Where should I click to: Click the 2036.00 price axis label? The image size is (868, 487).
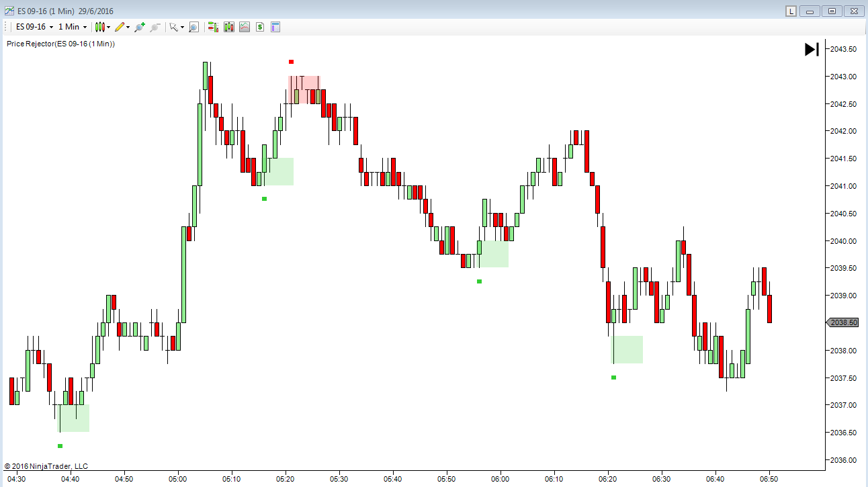click(843, 460)
